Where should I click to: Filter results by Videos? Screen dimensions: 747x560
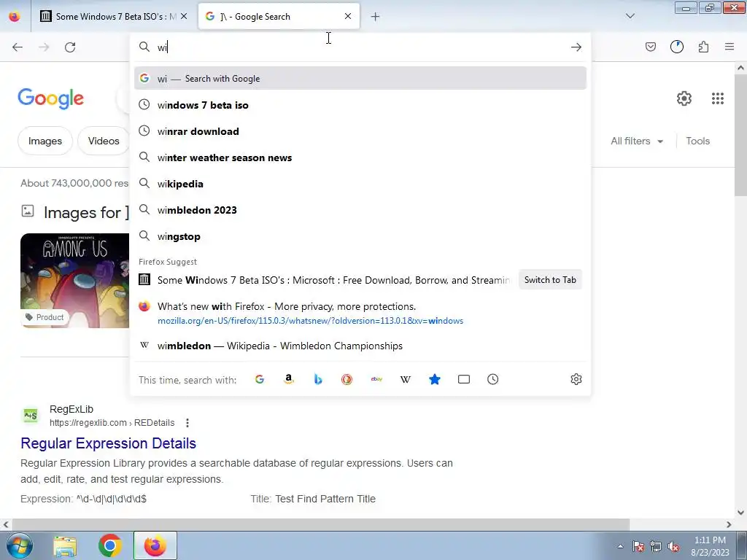(x=104, y=141)
